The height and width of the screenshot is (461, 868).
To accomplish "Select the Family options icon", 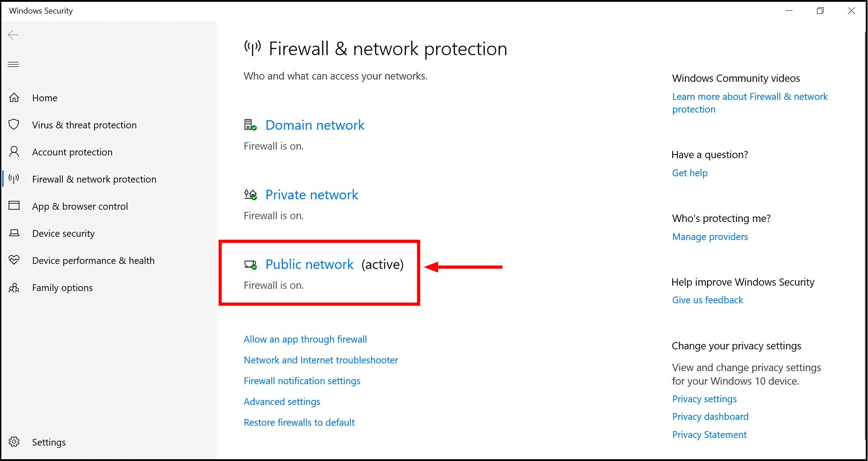I will [14, 287].
